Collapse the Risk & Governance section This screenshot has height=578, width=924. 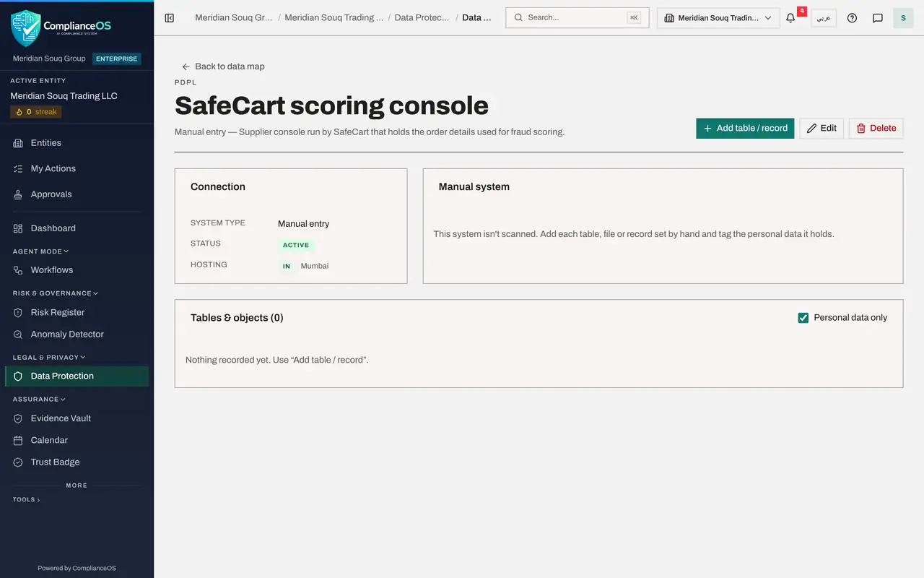tap(56, 293)
